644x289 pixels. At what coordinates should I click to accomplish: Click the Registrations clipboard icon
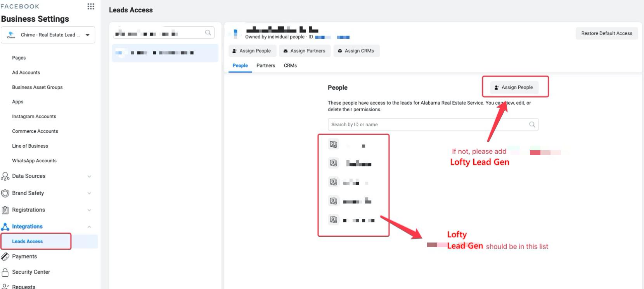(x=5, y=210)
